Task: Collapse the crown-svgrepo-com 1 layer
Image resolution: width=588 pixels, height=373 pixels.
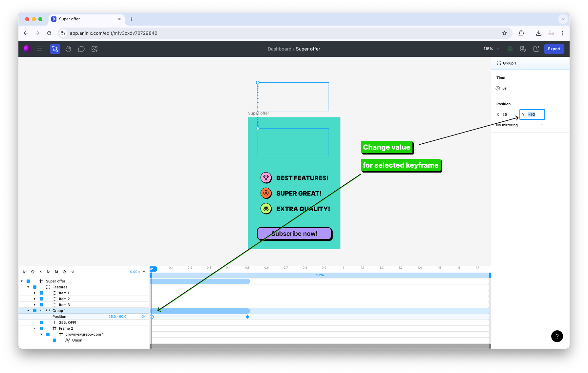Action: [x=41, y=334]
